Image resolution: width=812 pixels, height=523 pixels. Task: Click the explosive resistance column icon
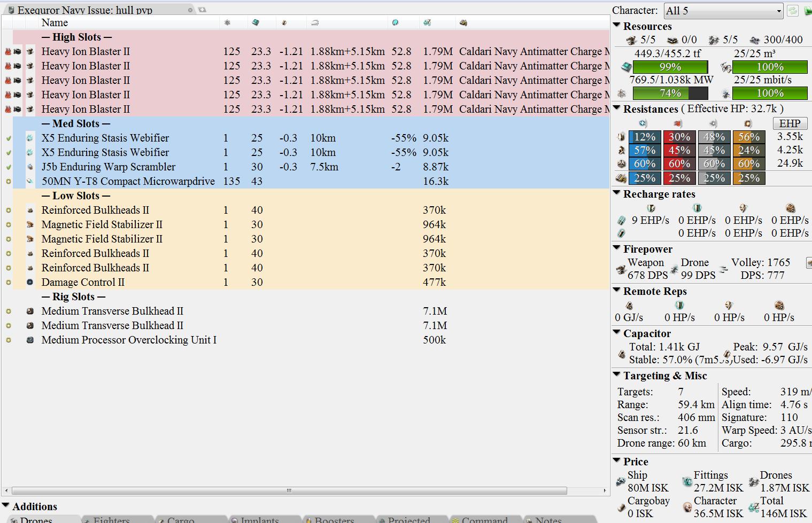click(748, 123)
